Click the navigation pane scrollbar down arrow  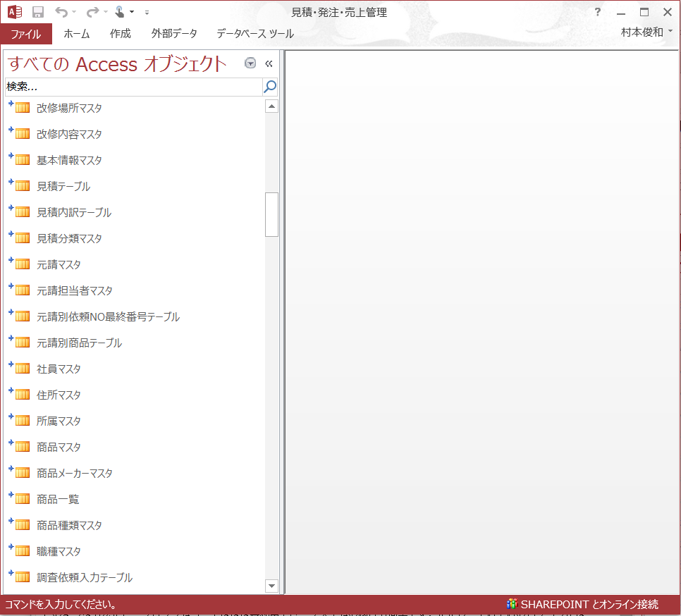point(271,585)
